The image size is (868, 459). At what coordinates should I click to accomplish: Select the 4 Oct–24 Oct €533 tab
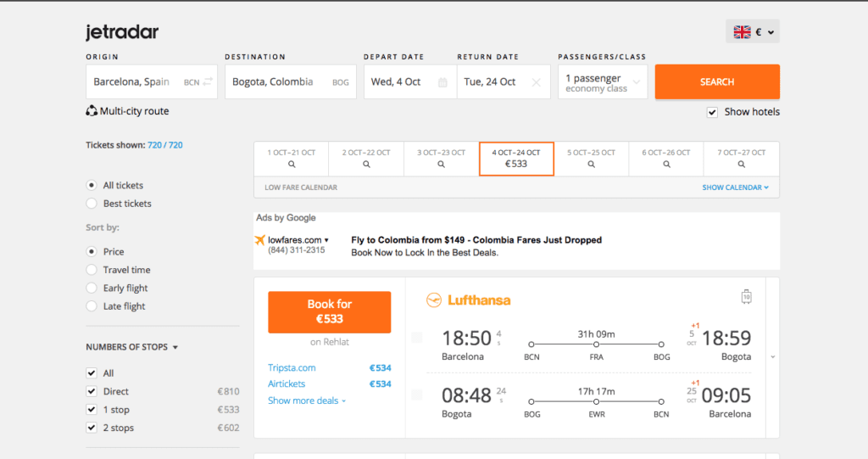pos(516,159)
